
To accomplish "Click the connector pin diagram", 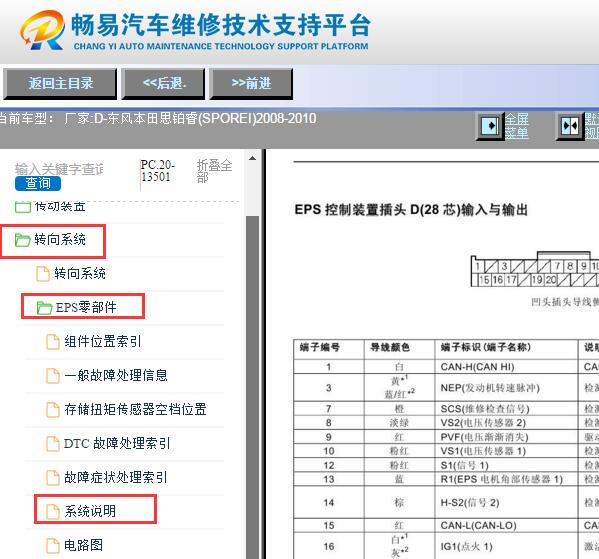I will coord(534,269).
